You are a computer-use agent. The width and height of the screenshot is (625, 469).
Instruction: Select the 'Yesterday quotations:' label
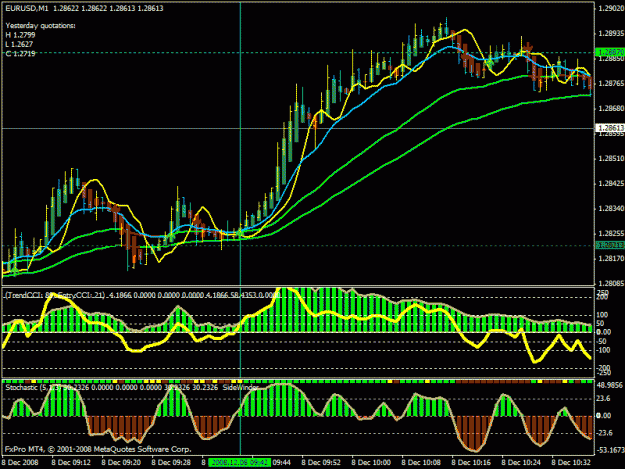click(x=40, y=26)
